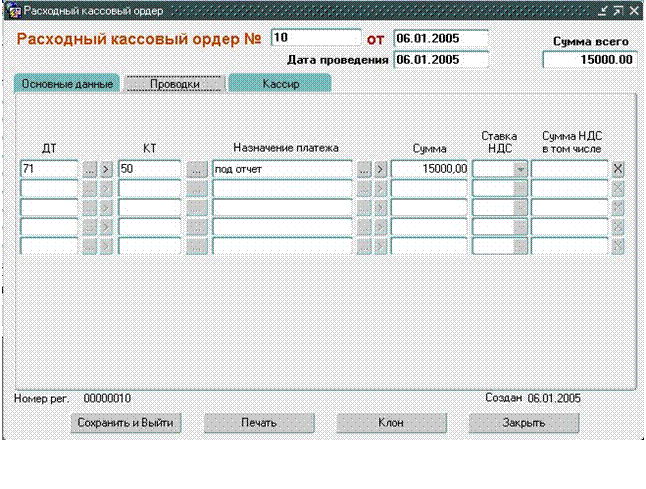The width and height of the screenshot is (646, 489).
Task: Click the ellipsis lookup button beside КТ 50
Action: pos(197,169)
